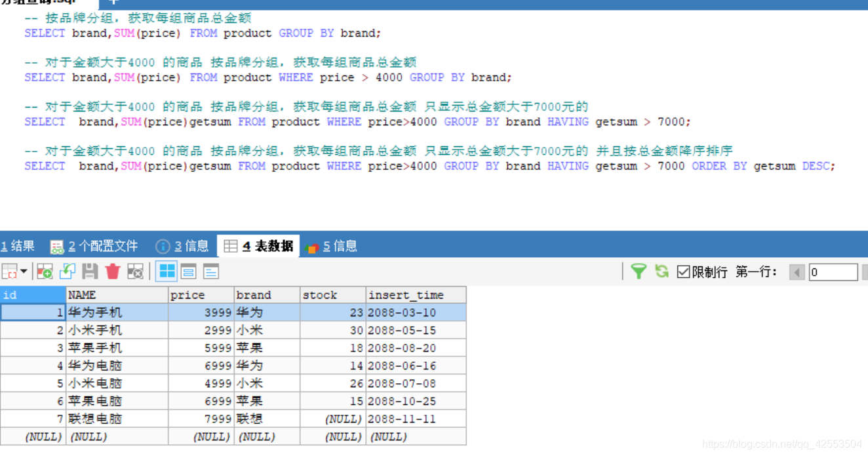Click the save changes floppy icon
868x456 pixels.
point(90,271)
